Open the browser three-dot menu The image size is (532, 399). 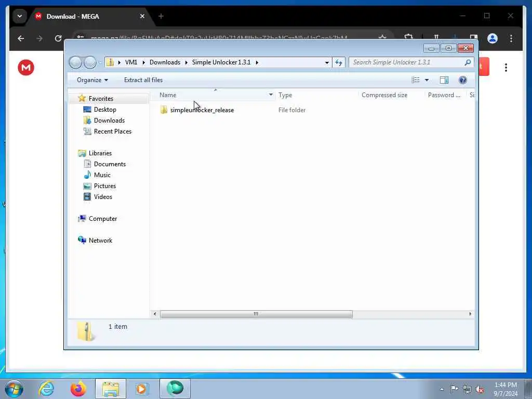point(511,38)
